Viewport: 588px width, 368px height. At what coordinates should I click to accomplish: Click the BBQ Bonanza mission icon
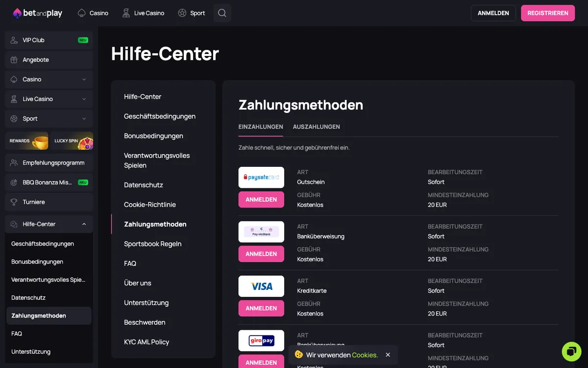pos(14,183)
